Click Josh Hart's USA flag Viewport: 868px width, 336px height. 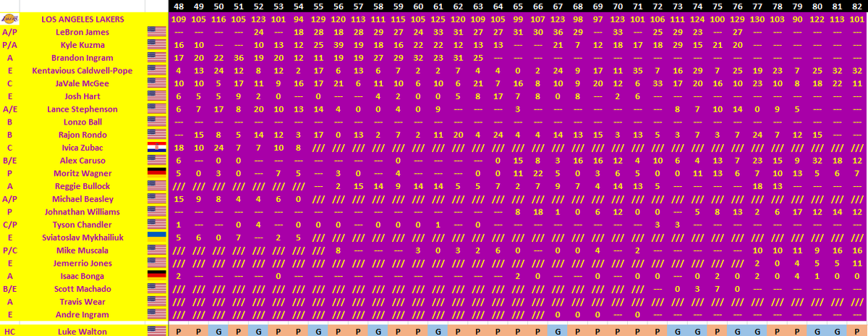(x=156, y=96)
